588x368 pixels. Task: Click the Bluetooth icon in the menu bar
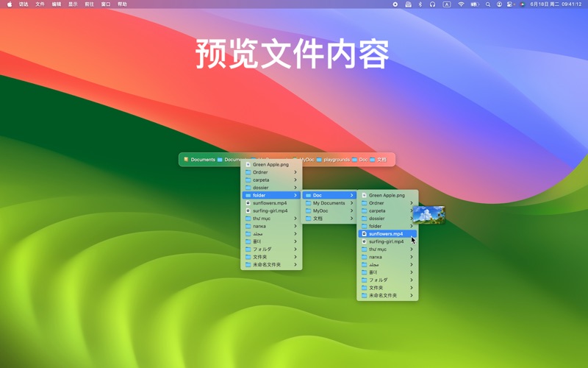coord(420,4)
